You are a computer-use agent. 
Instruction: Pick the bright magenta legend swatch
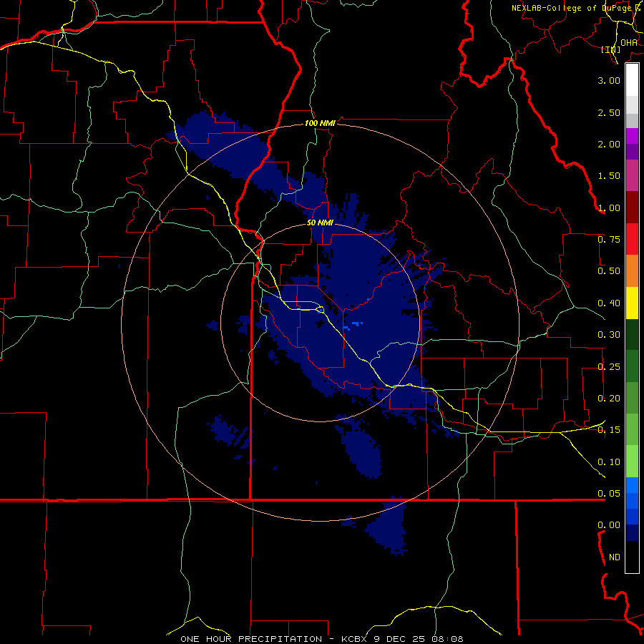pyautogui.click(x=632, y=136)
